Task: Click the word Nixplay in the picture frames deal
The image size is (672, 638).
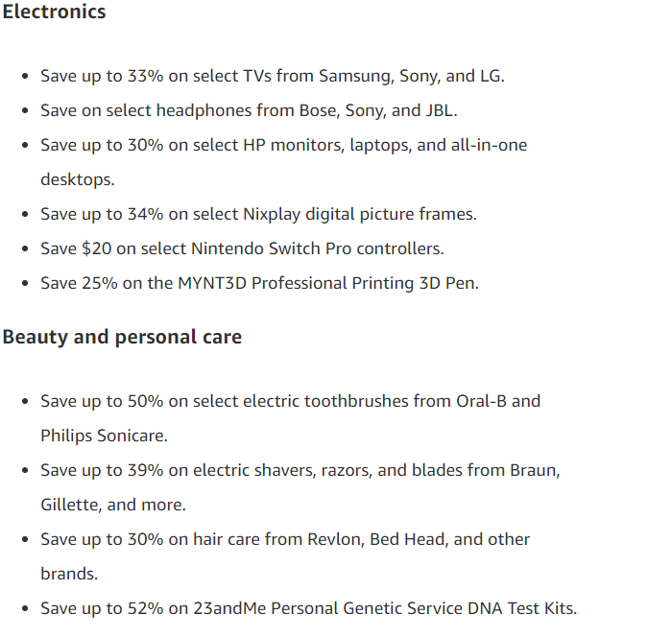Action: tap(272, 215)
